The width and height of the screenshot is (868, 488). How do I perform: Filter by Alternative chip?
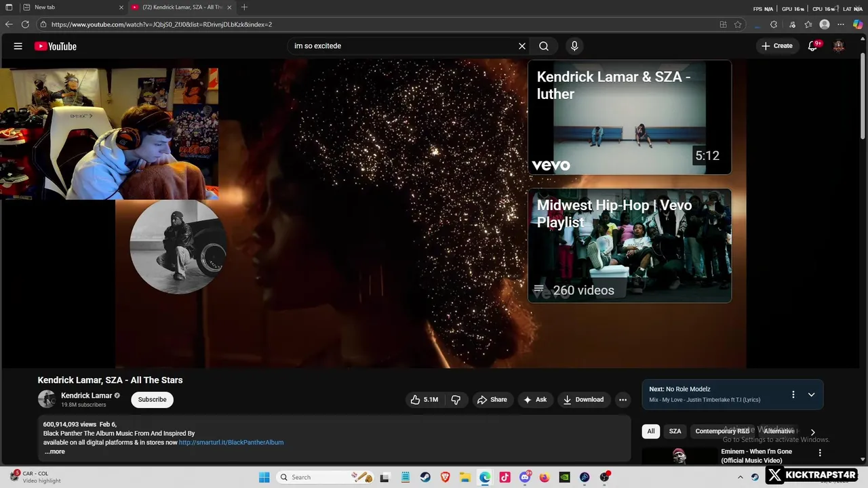pos(778,431)
